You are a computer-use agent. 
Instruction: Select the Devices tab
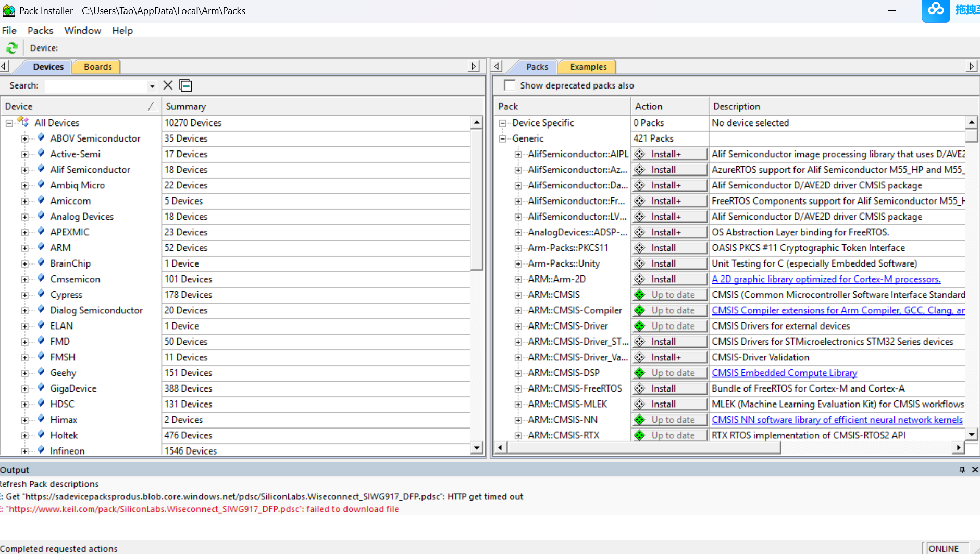point(48,67)
